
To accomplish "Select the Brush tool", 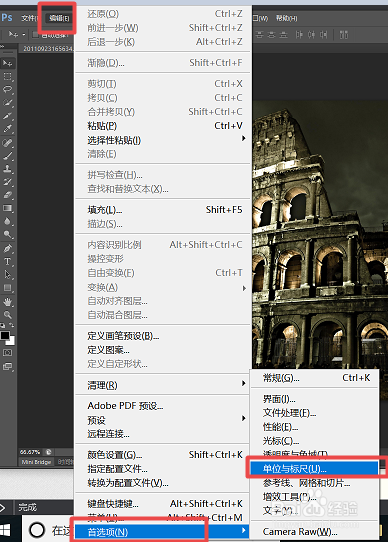I will coord(7,156).
